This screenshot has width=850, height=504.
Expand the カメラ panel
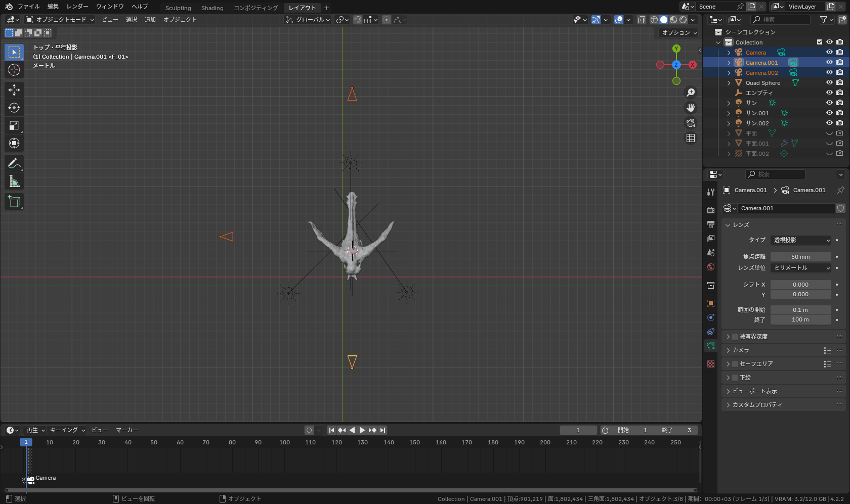point(728,350)
